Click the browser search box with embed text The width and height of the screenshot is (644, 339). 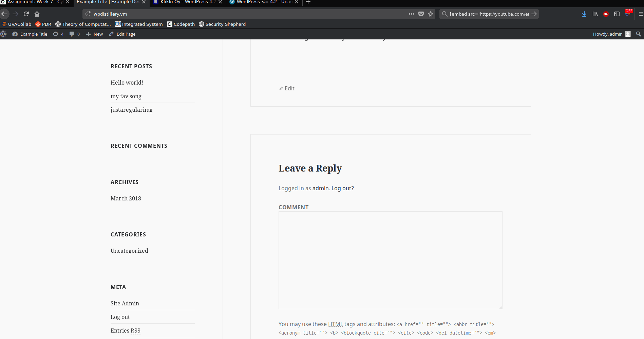(489, 14)
